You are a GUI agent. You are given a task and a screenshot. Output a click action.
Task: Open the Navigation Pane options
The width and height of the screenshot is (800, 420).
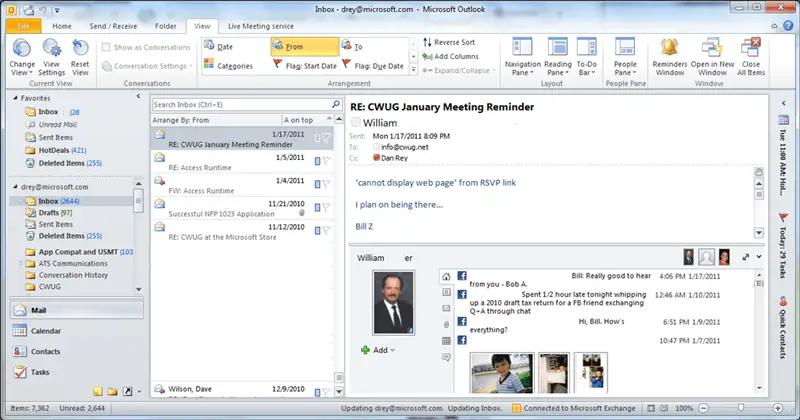click(x=522, y=57)
